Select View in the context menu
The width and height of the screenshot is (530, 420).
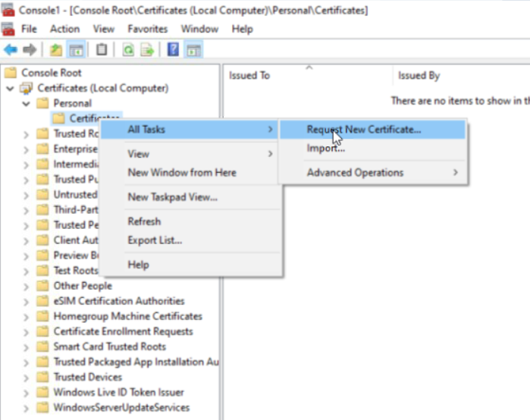pyautogui.click(x=190, y=154)
